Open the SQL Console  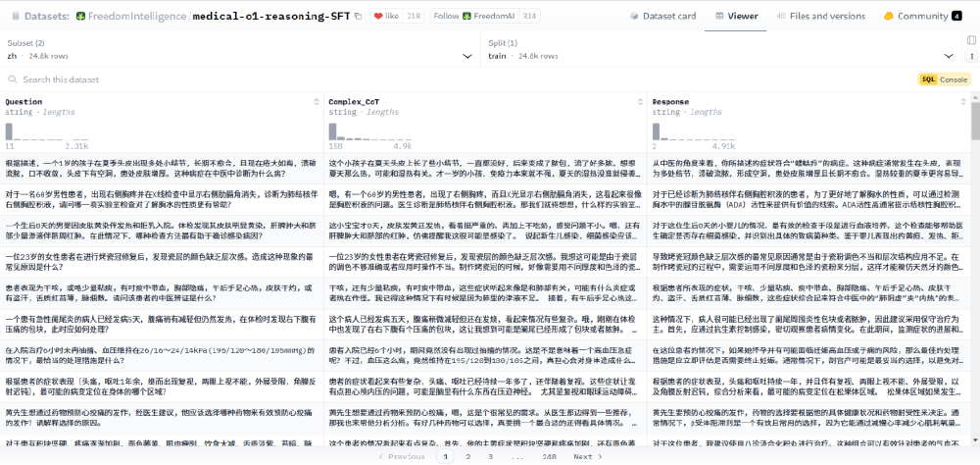coord(945,80)
